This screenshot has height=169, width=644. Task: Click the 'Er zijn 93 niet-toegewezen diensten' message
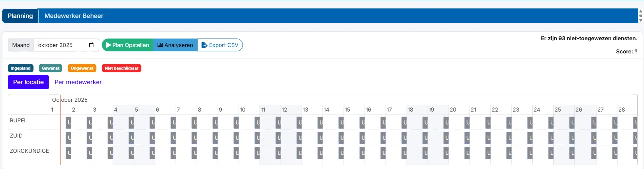(589, 38)
